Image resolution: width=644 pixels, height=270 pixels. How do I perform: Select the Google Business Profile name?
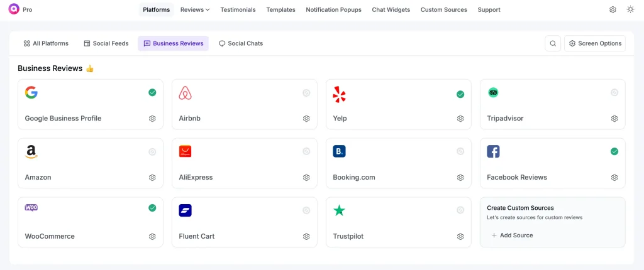click(x=64, y=119)
